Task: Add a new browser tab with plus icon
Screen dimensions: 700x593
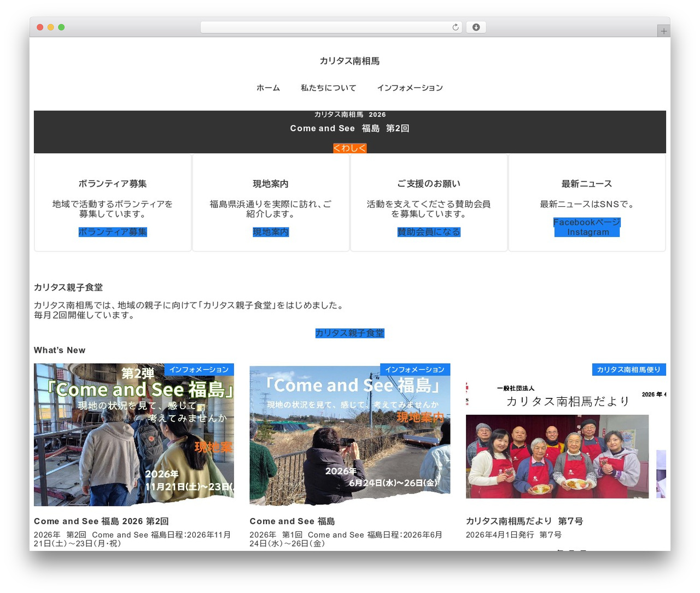Action: point(663,31)
